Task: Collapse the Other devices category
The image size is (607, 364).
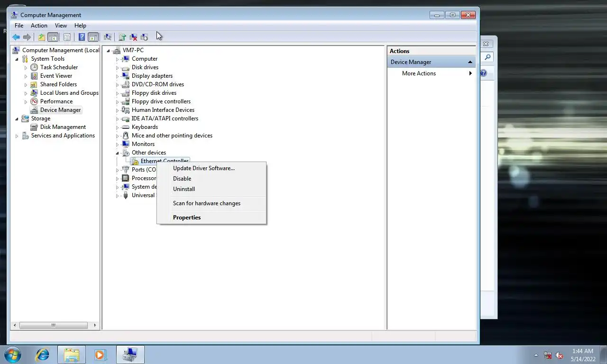Action: pyautogui.click(x=118, y=153)
